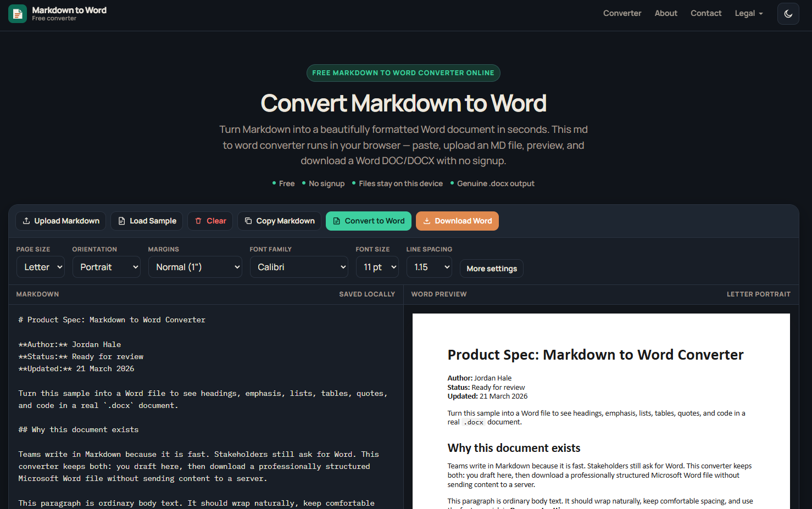Open the Orientation Portrait dropdown
The height and width of the screenshot is (509, 812).
click(x=107, y=267)
